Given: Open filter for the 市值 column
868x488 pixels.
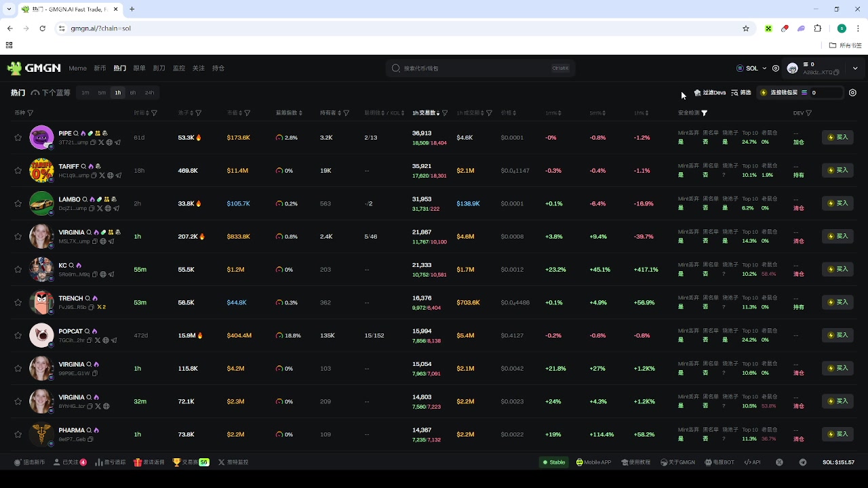Looking at the screenshot, I should click(x=247, y=113).
